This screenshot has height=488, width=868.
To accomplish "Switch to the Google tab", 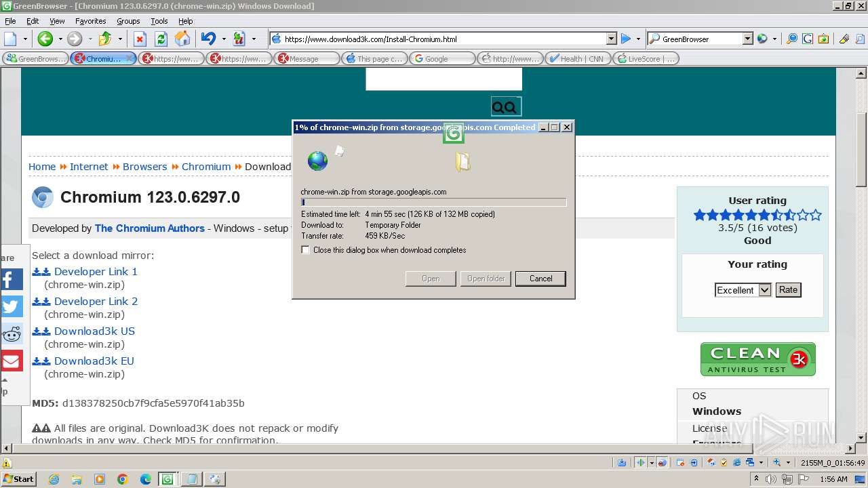I will [x=441, y=58].
